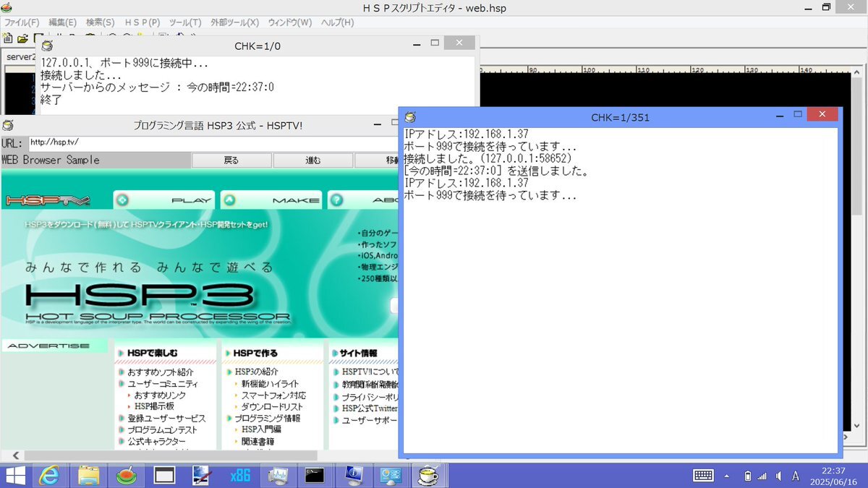The height and width of the screenshot is (488, 868).
Task: Open the MAKE tab on HSPTV page
Action: pyautogui.click(x=271, y=200)
